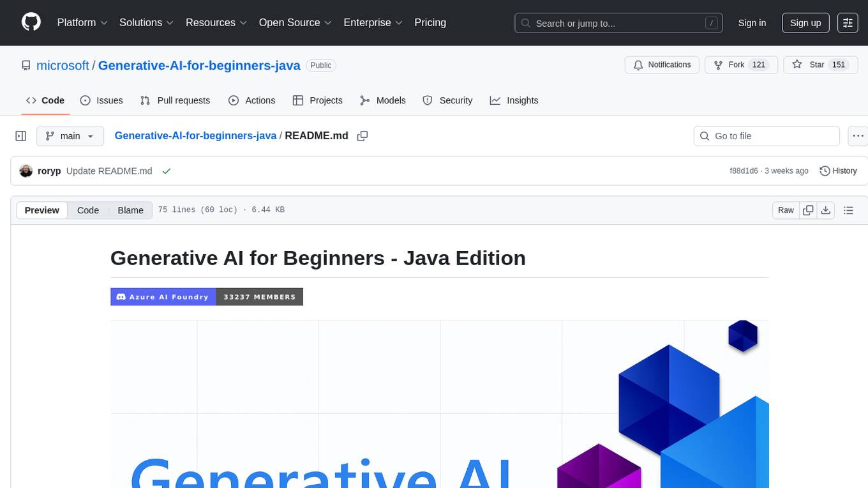Copy the README.md file path
868x488 pixels.
[x=363, y=136]
